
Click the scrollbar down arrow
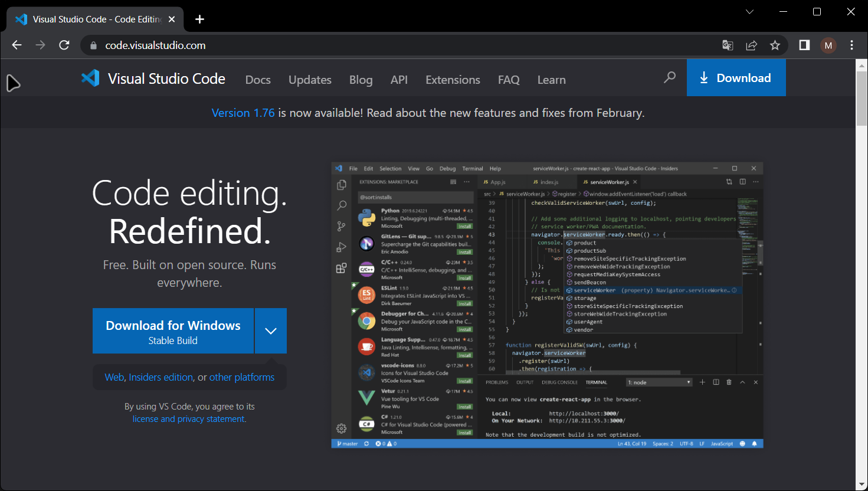tap(862, 485)
